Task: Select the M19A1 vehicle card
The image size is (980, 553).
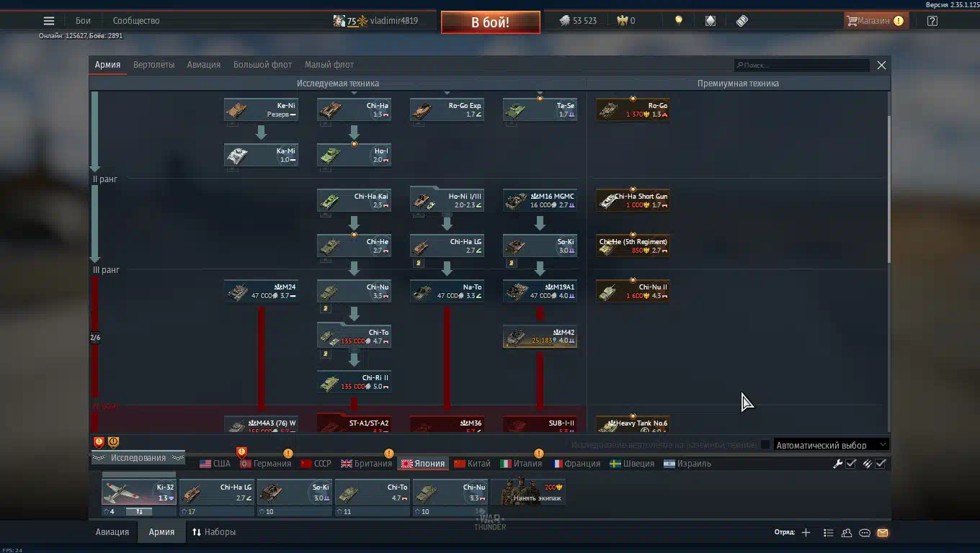Action: tap(540, 292)
